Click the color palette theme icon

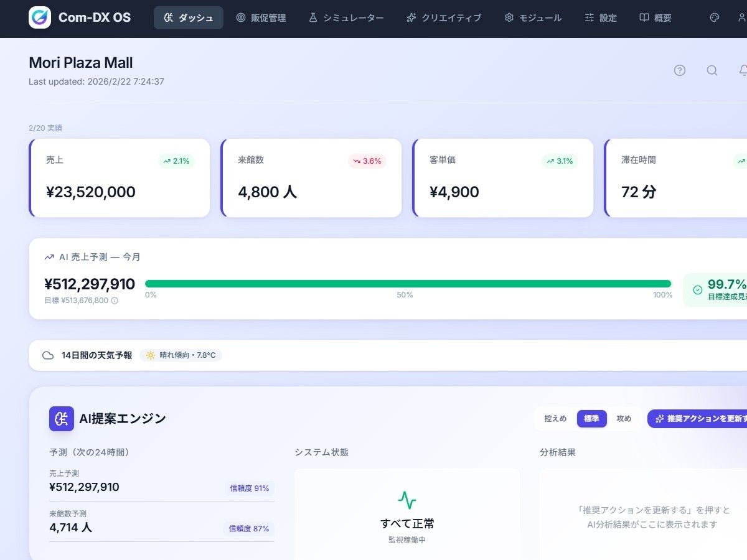tap(715, 18)
